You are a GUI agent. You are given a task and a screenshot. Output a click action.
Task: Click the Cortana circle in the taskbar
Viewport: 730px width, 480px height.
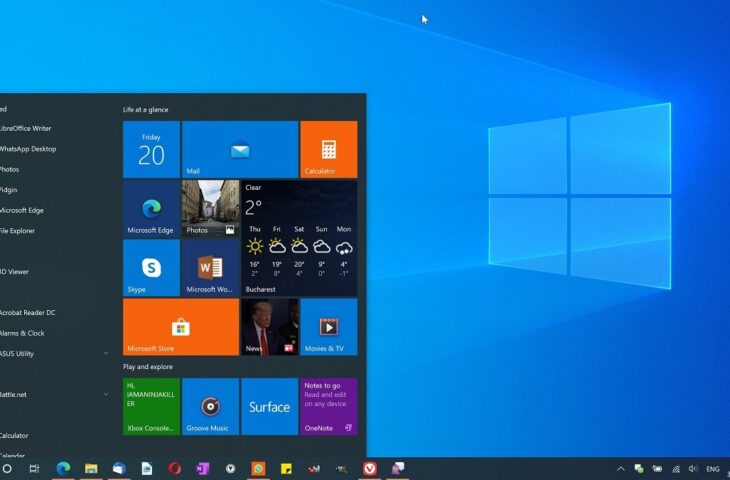(7, 468)
